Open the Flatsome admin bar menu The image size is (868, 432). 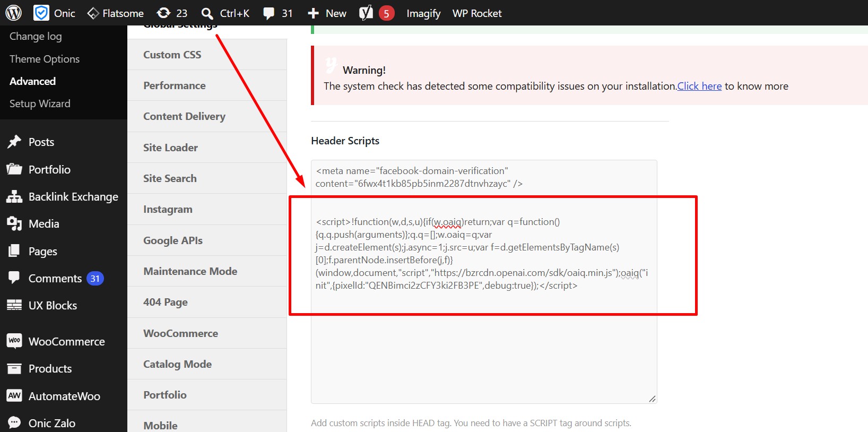point(115,13)
